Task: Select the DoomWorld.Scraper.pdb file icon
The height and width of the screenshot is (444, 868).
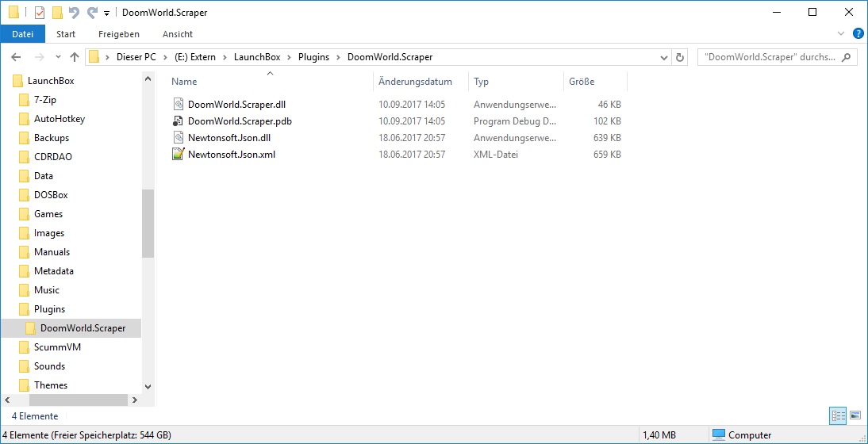Action: click(178, 121)
